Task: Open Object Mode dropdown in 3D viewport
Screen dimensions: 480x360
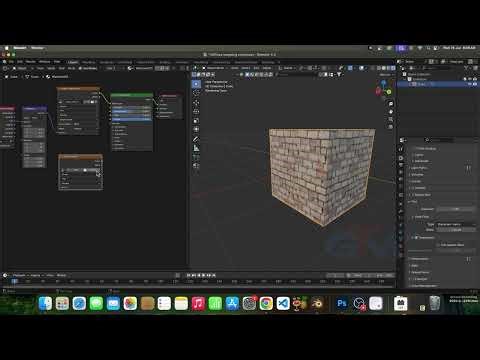Action: (x=215, y=68)
